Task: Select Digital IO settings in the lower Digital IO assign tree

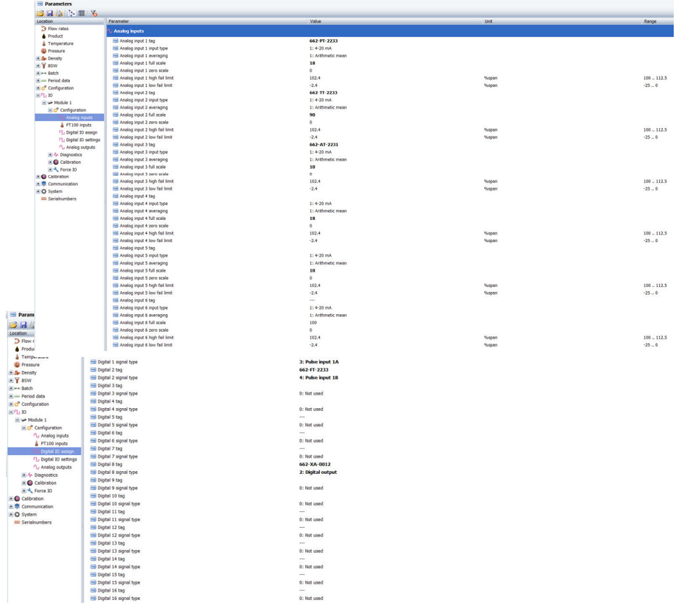Action: coord(59,459)
